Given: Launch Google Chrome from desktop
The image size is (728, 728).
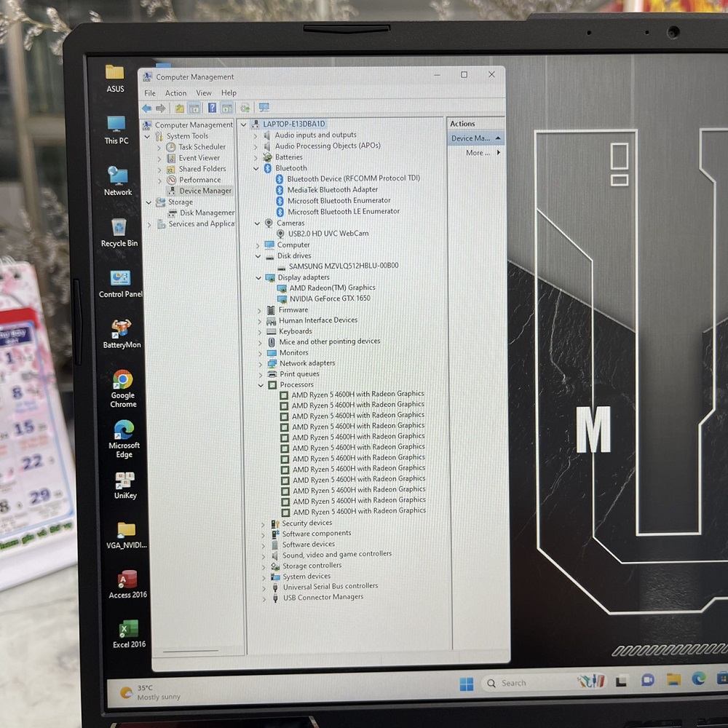Looking at the screenshot, I should pyautogui.click(x=123, y=389).
